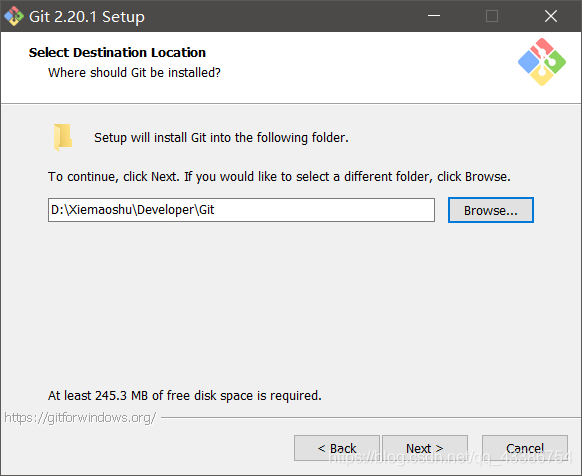The width and height of the screenshot is (582, 476).
Task: Click the Next > button
Action: point(425,448)
